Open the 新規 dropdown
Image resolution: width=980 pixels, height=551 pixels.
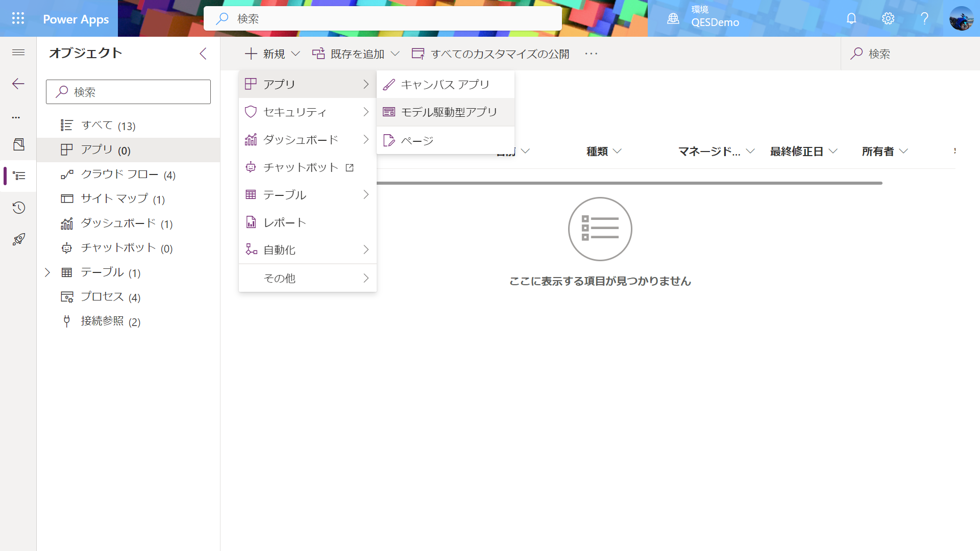pyautogui.click(x=273, y=54)
